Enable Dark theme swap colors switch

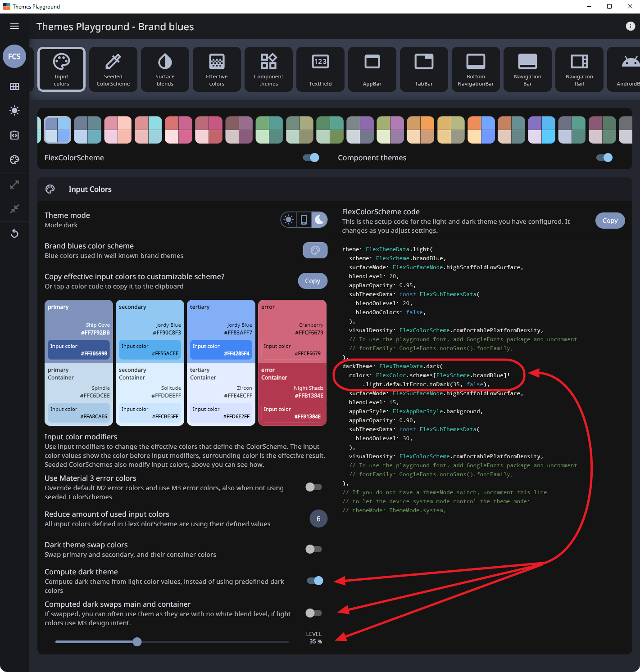[314, 549]
